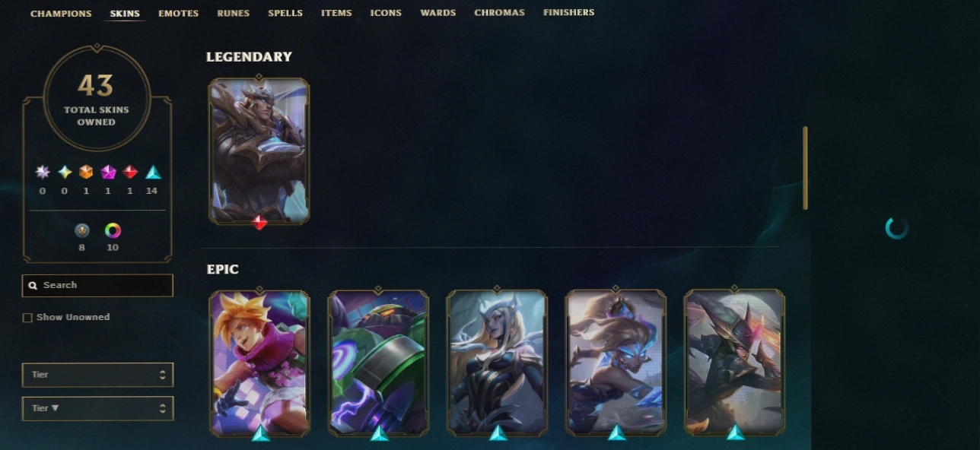Select the first Epic skin with blonde character
980x450 pixels.
259,363
